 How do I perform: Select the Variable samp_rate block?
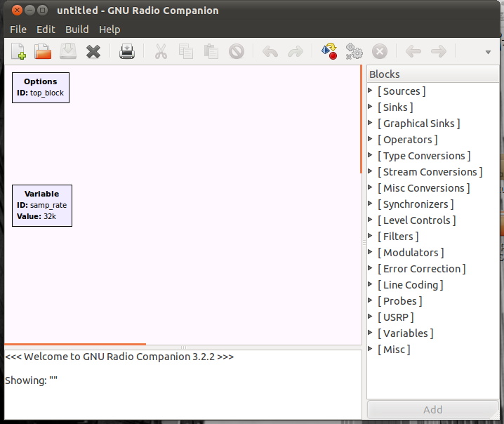tap(42, 206)
